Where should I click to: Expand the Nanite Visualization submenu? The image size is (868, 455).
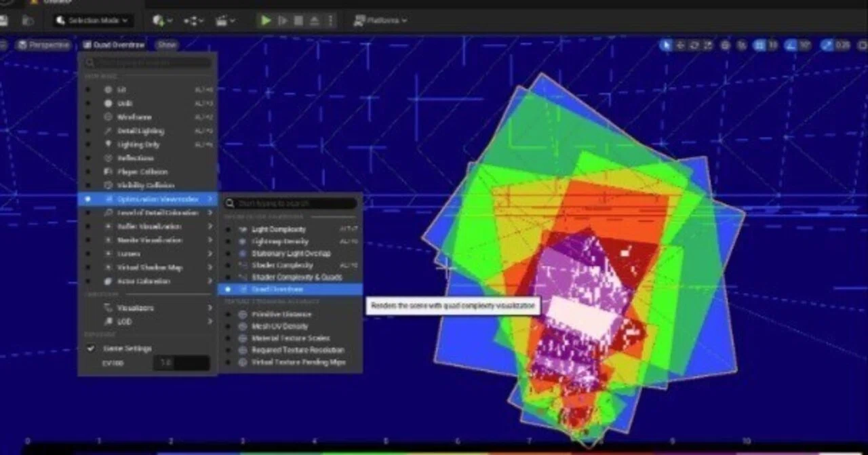pyautogui.click(x=147, y=240)
